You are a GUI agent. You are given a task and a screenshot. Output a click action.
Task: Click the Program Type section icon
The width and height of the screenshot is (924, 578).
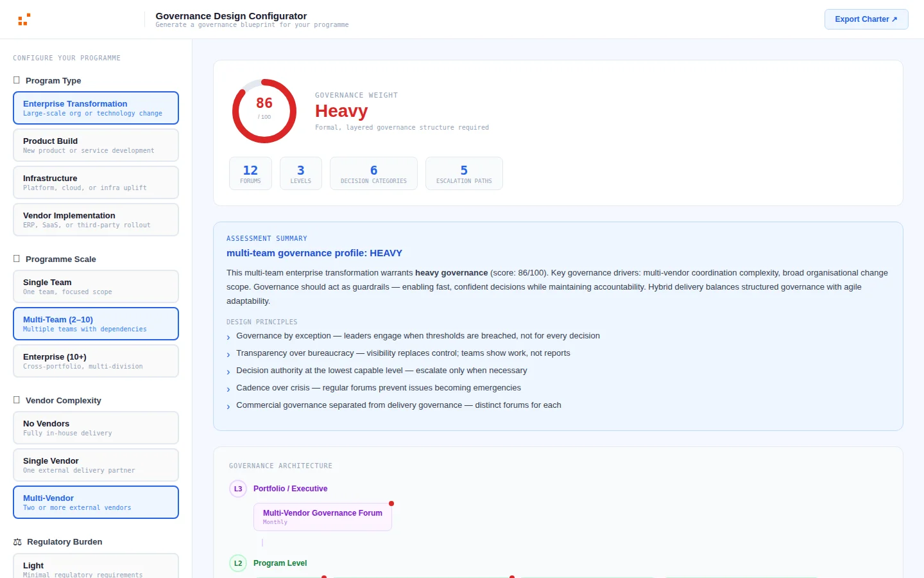[15, 80]
